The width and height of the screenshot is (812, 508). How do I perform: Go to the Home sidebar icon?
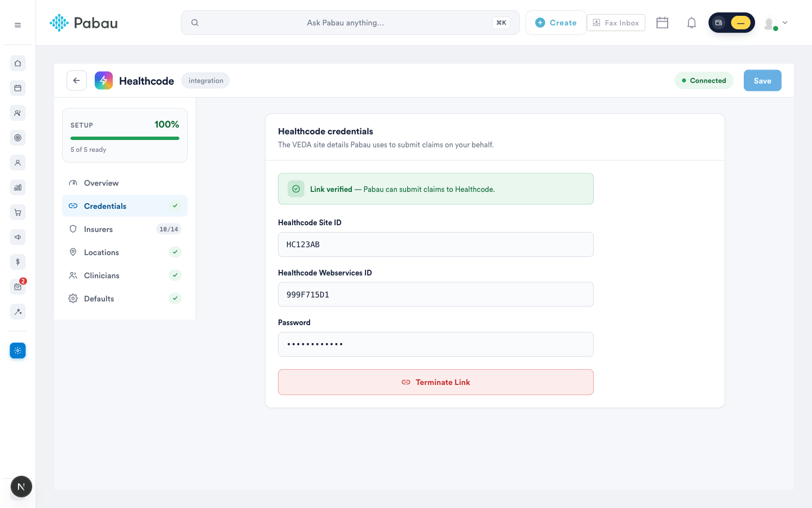[x=17, y=63]
